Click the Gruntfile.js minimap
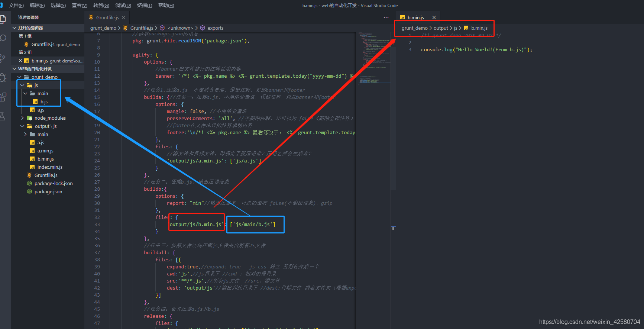The width and height of the screenshot is (644, 329). 374,58
